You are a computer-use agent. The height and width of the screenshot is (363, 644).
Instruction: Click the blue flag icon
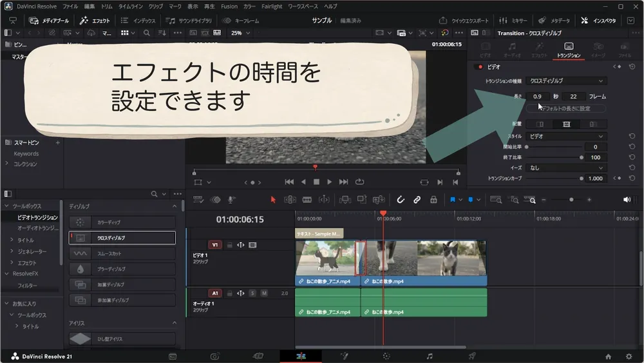(x=453, y=200)
